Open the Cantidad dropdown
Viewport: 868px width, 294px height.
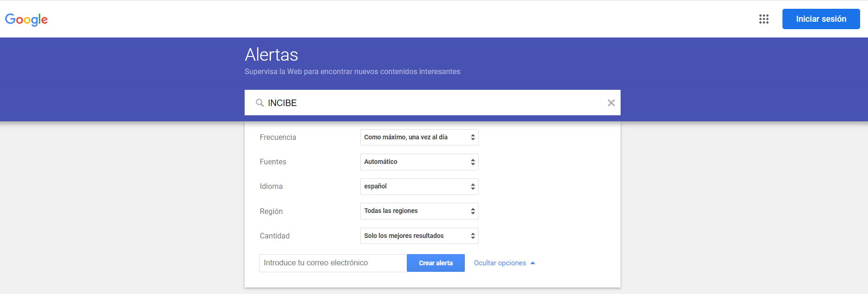419,236
